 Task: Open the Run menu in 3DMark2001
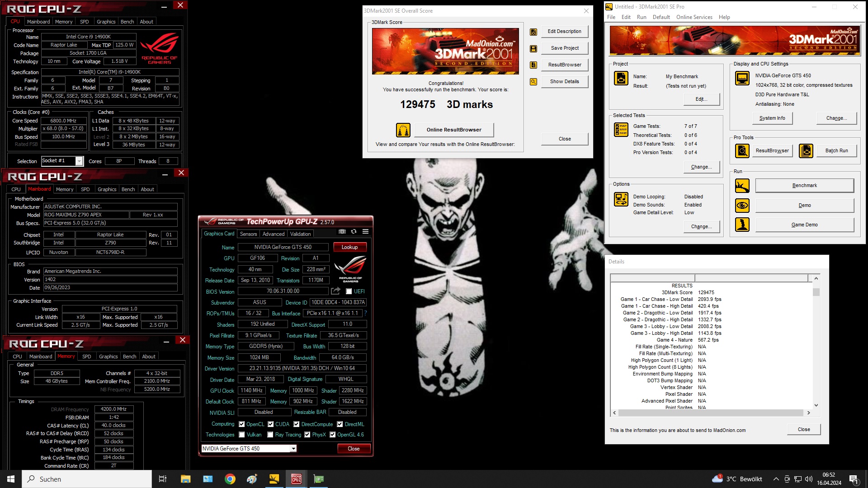coord(641,17)
